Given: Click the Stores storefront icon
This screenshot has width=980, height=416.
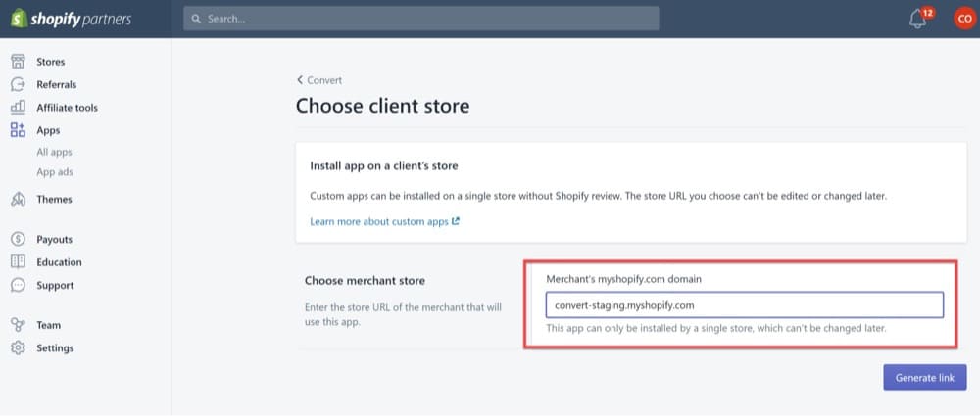Looking at the screenshot, I should [x=18, y=62].
